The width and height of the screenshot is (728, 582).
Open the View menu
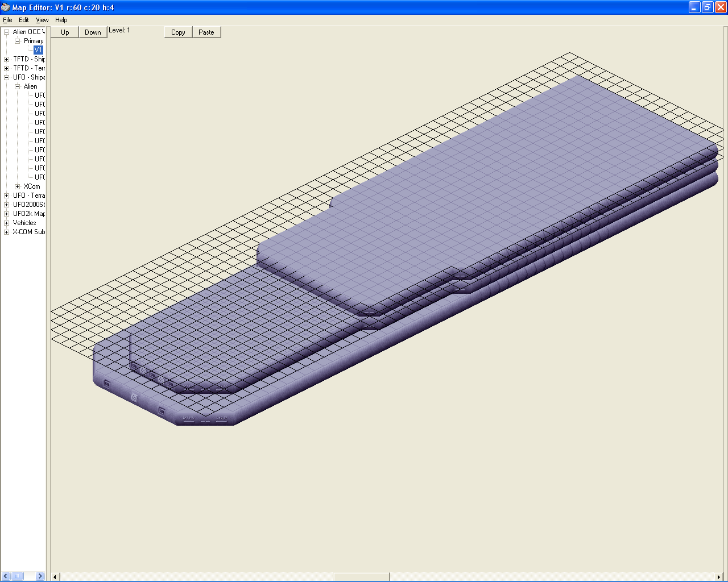[x=42, y=20]
